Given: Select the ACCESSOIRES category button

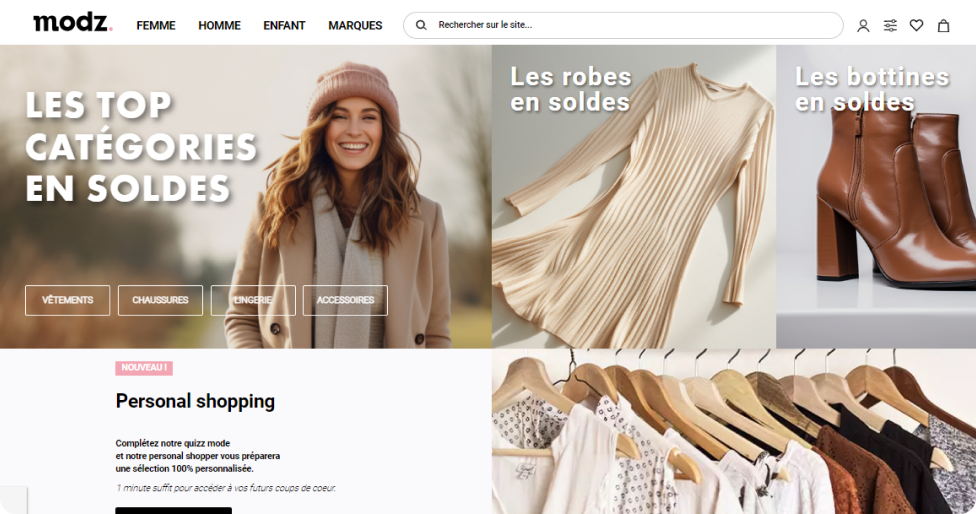Looking at the screenshot, I should 345,300.
